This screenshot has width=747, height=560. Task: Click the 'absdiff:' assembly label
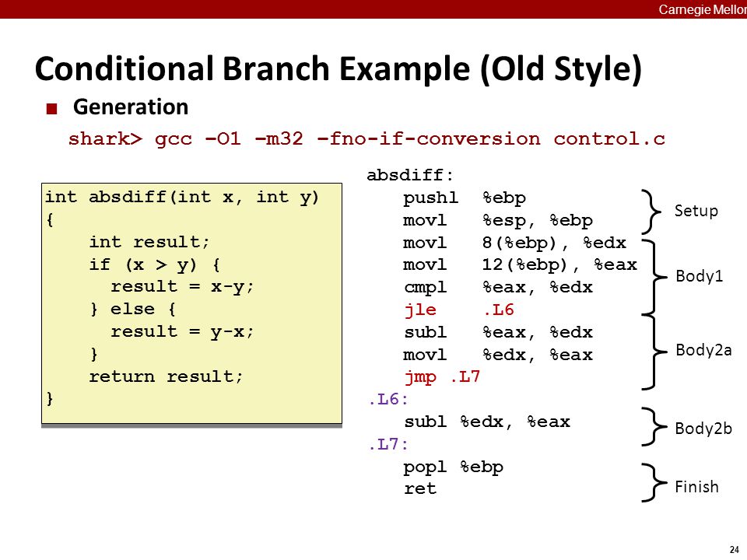tap(410, 175)
